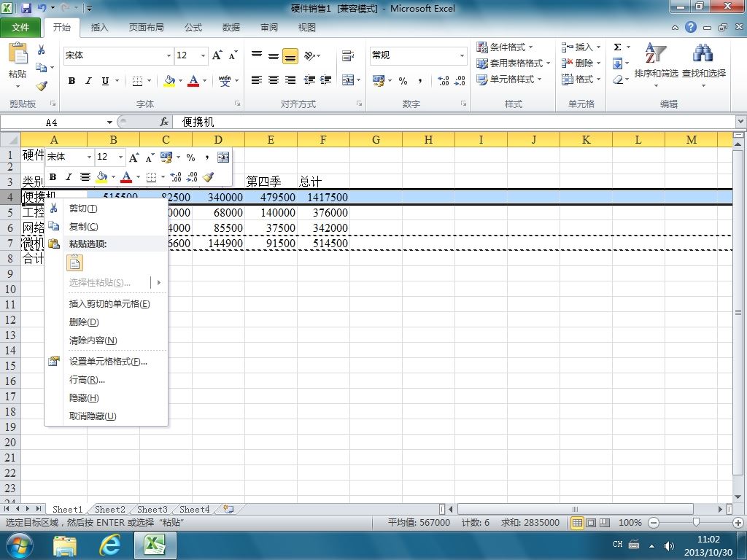747x560 pixels.
Task: Click the fx Insert Function icon
Action: pos(164,122)
